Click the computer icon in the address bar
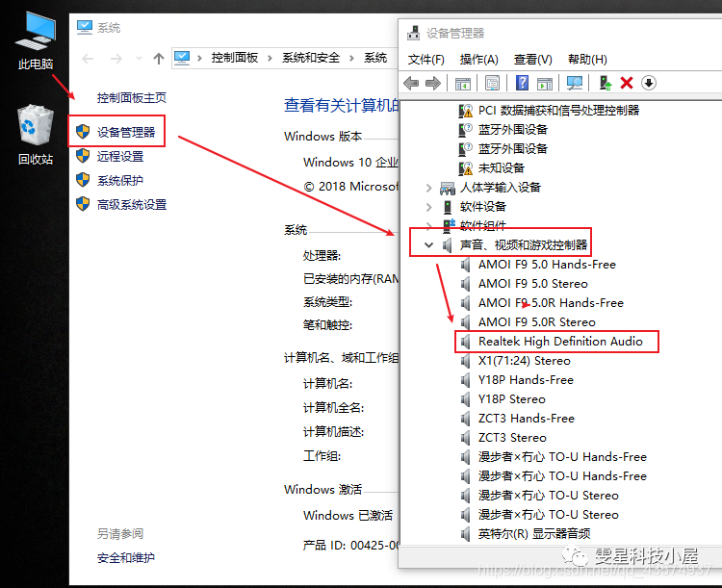 (182, 58)
